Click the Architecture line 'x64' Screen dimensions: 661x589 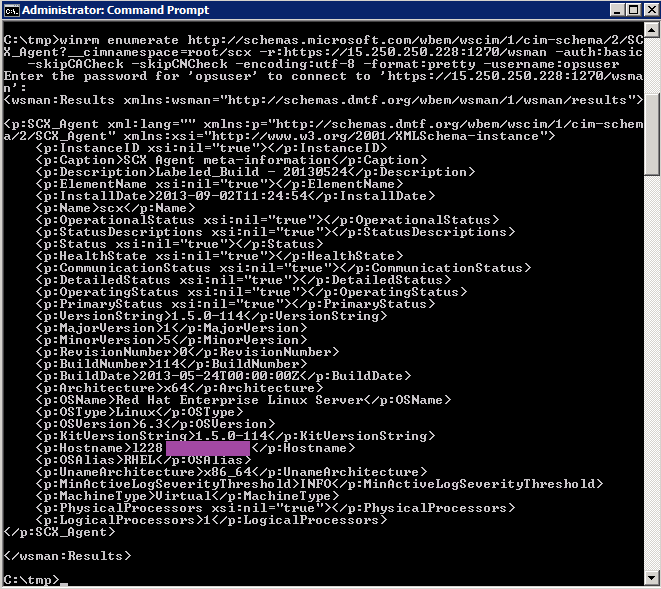click(179, 388)
